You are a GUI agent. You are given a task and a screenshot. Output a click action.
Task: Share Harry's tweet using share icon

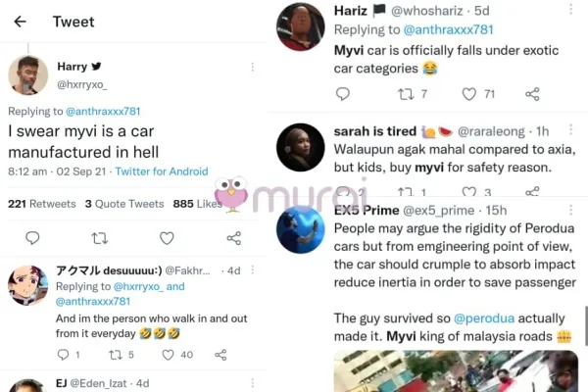234,238
